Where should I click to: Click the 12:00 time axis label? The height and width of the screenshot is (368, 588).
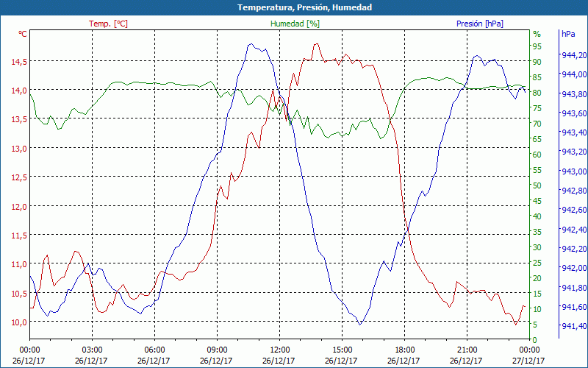[280, 350]
